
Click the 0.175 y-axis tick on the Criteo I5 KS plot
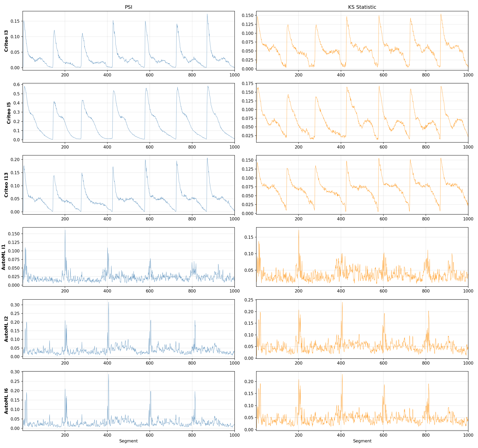[x=248, y=83]
